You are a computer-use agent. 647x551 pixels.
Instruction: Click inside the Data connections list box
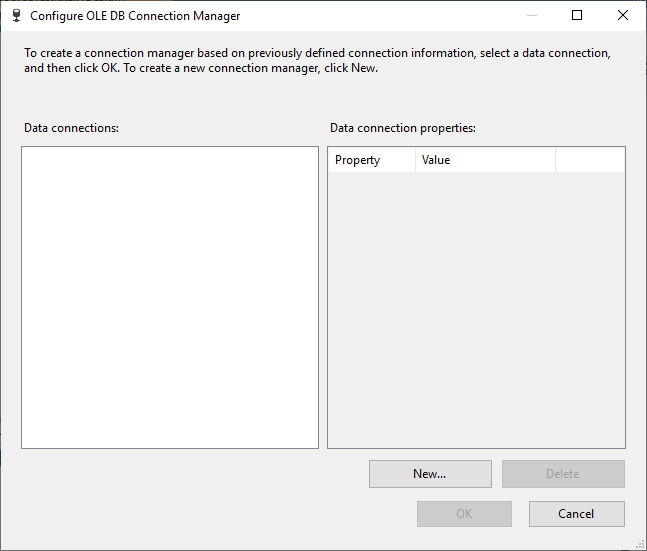(170, 297)
